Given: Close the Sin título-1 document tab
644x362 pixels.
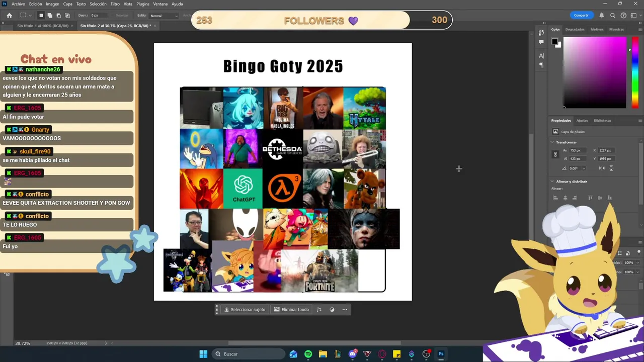Looking at the screenshot, I should click(x=72, y=26).
